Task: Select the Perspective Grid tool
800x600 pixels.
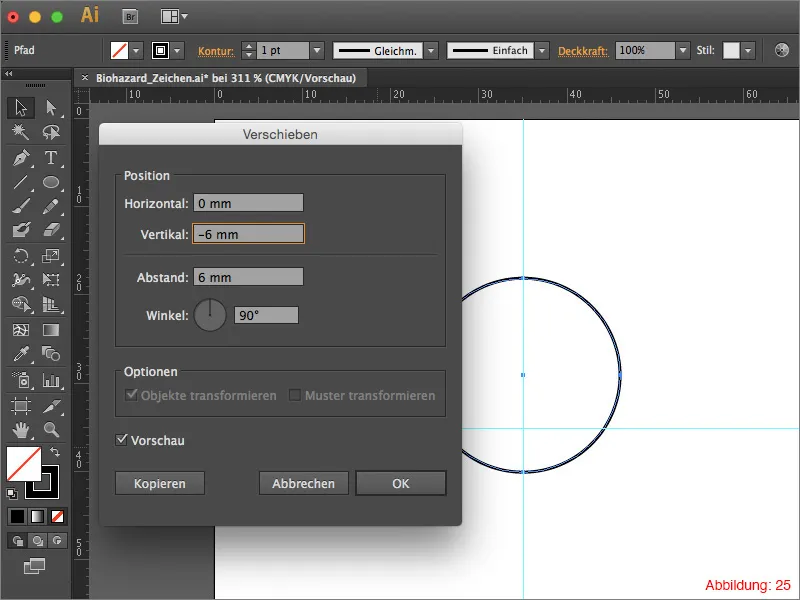Action: (x=51, y=304)
